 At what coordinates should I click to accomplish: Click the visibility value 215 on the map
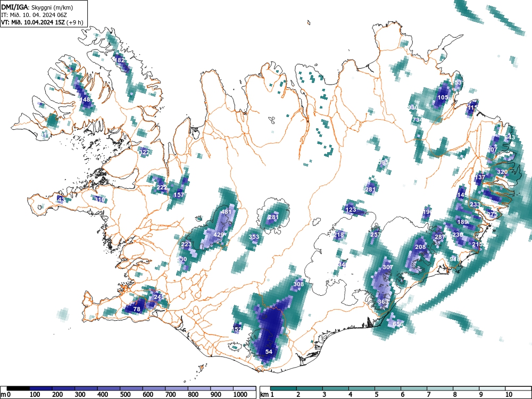tap(477, 244)
